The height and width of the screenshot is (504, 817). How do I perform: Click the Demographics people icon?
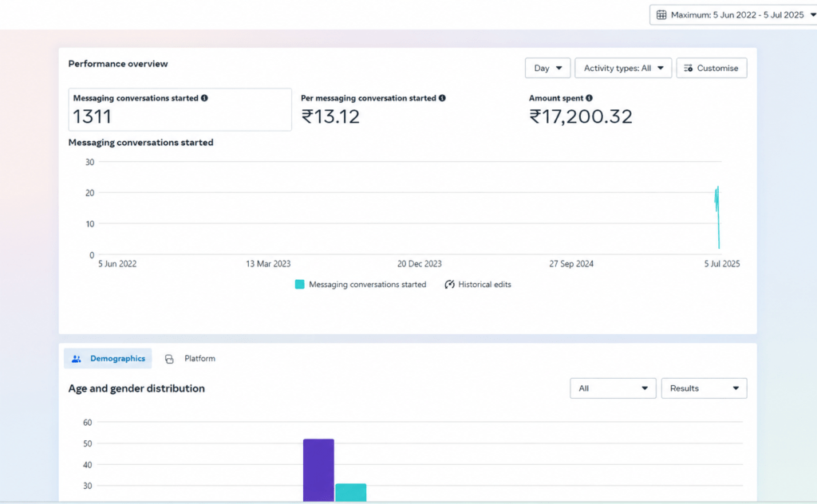(x=76, y=359)
